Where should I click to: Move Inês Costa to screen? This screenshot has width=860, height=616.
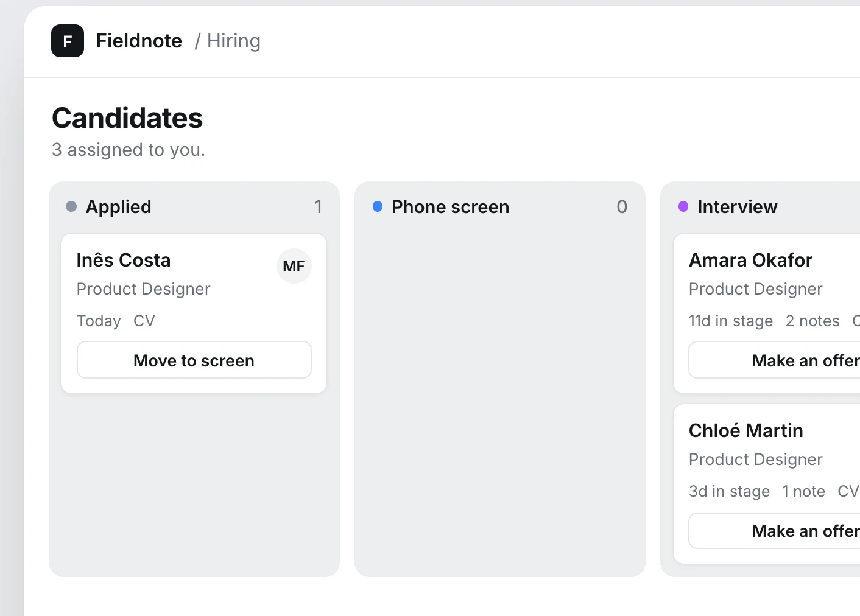[x=194, y=360]
